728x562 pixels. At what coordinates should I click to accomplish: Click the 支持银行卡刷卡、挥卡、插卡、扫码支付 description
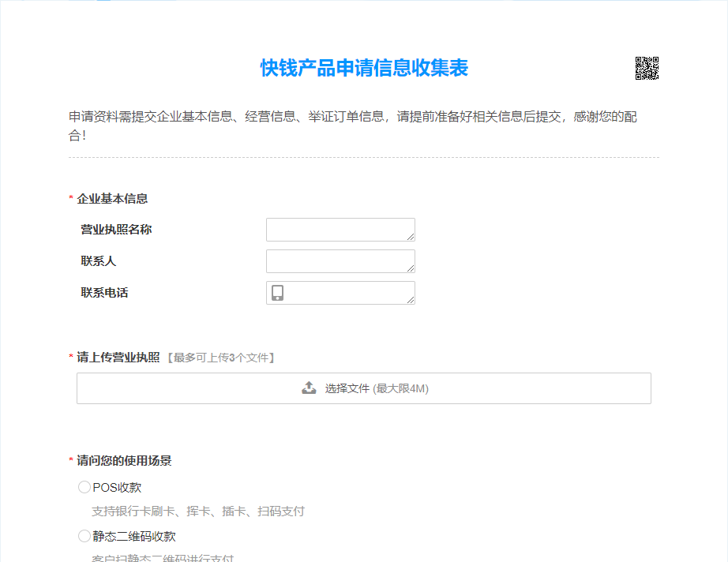[198, 511]
